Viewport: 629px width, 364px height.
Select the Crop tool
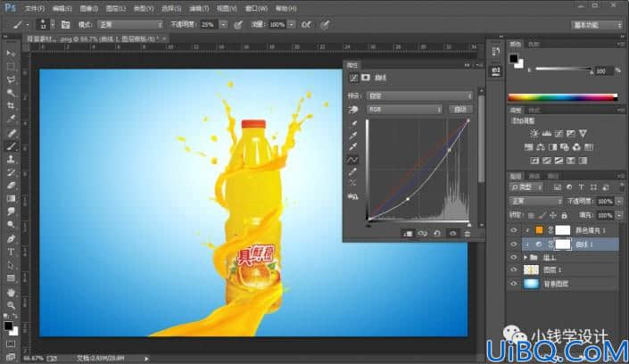coord(11,106)
